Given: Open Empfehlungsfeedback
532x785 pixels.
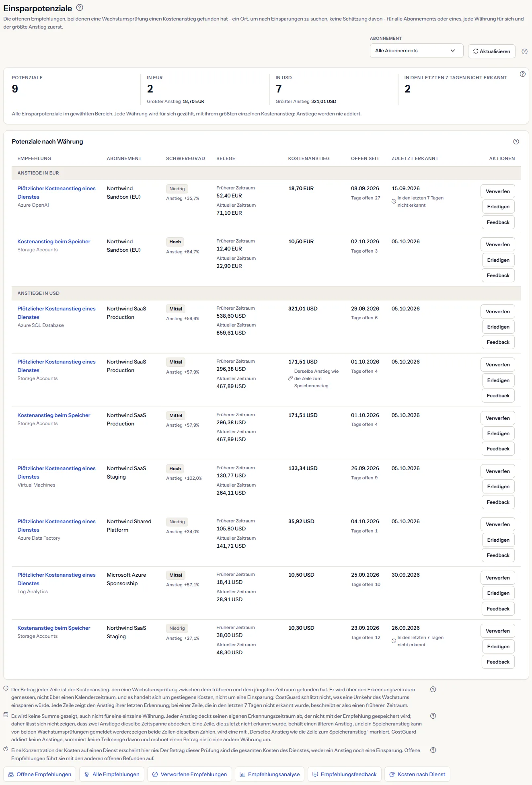Looking at the screenshot, I should point(344,774).
